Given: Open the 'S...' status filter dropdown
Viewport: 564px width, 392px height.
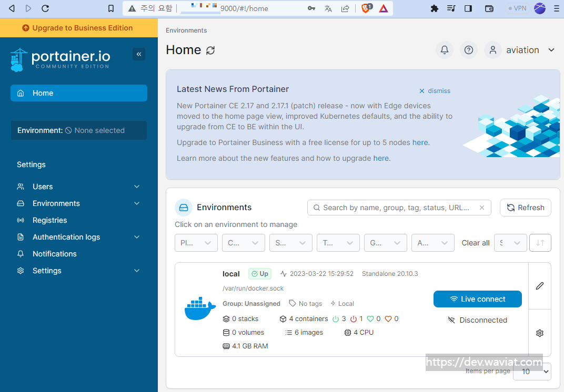Looking at the screenshot, I should 290,243.
